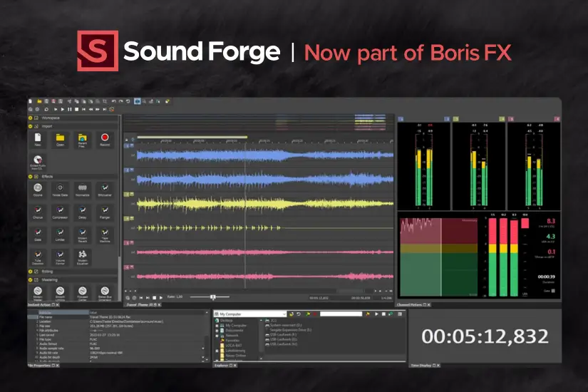Collapse the Import section

pos(31,126)
